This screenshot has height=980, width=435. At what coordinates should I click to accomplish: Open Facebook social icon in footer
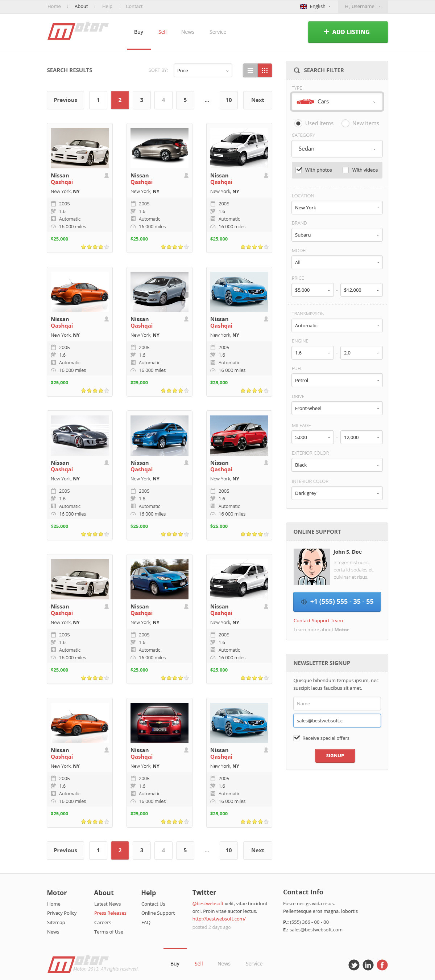[382, 964]
